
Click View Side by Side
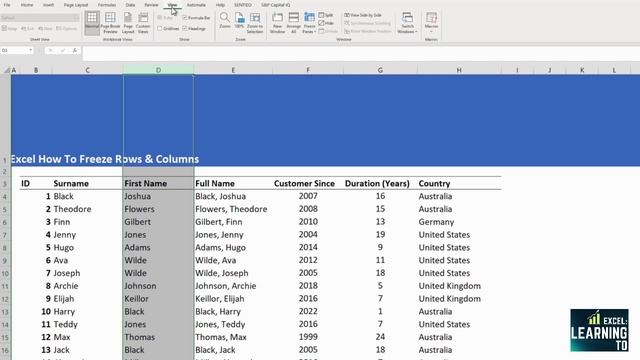[x=363, y=15]
